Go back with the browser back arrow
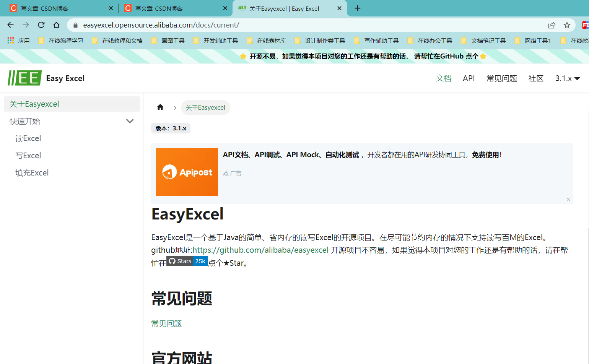The width and height of the screenshot is (589, 364). click(x=10, y=25)
